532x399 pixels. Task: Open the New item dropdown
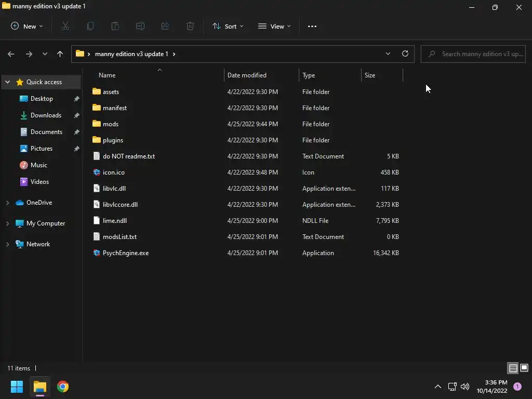click(27, 26)
